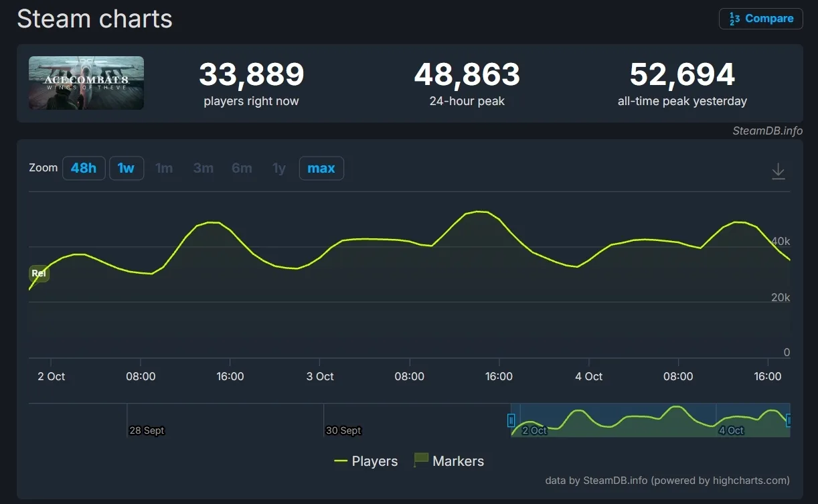Download chart data via the download icon
Screen dimensions: 818x504
[x=778, y=171]
